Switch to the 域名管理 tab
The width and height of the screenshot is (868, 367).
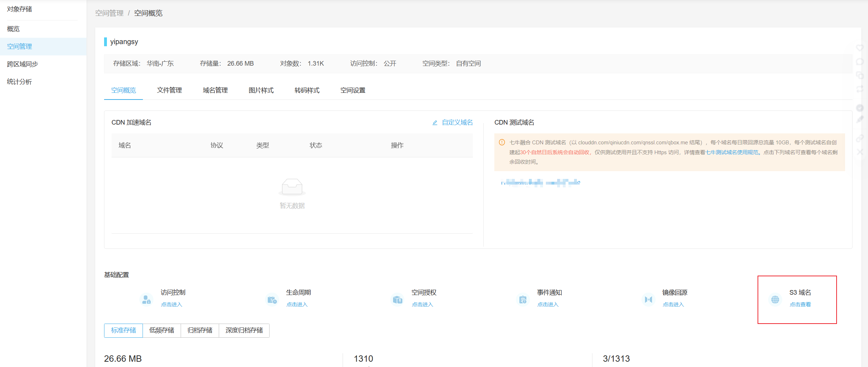(215, 90)
